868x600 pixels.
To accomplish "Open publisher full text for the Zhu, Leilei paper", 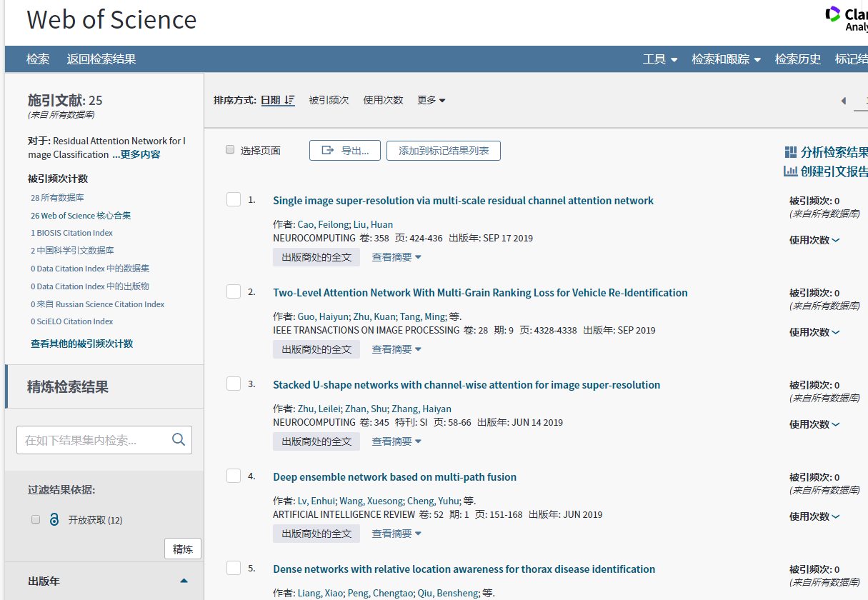I will [316, 441].
